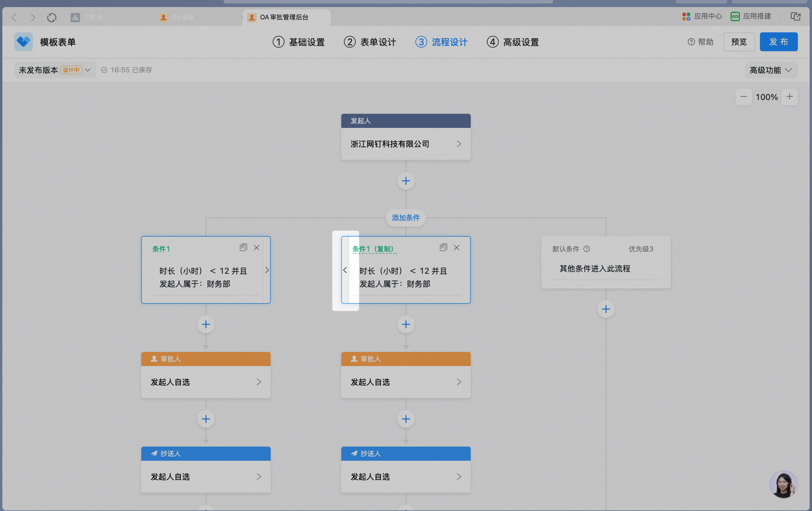
Task: Open 其他条件进入此流程 default branch
Action: coord(606,269)
